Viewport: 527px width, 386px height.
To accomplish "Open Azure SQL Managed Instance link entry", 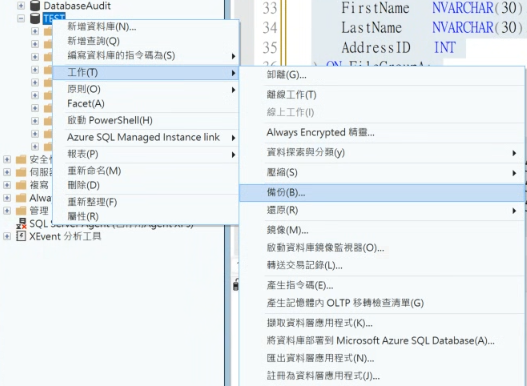I will (146, 137).
